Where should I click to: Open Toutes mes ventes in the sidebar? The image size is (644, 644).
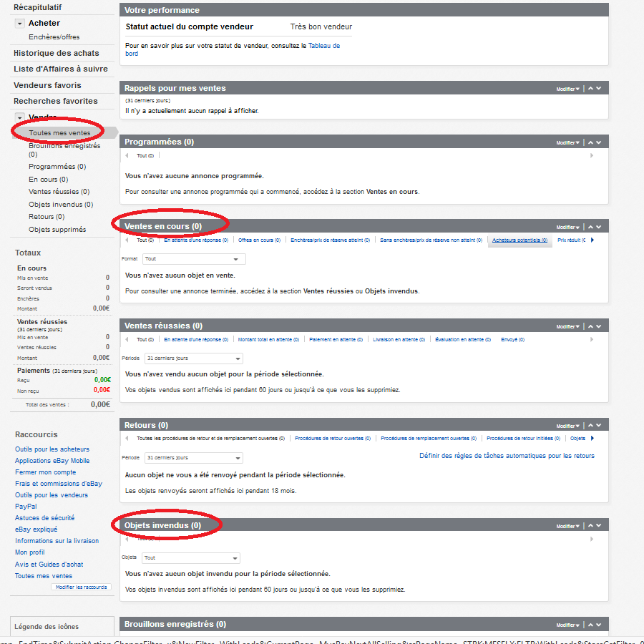[59, 133]
